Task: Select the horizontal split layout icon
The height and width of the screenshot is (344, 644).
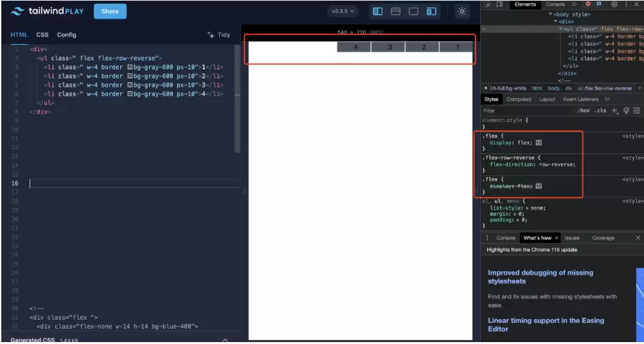Action: [x=396, y=12]
